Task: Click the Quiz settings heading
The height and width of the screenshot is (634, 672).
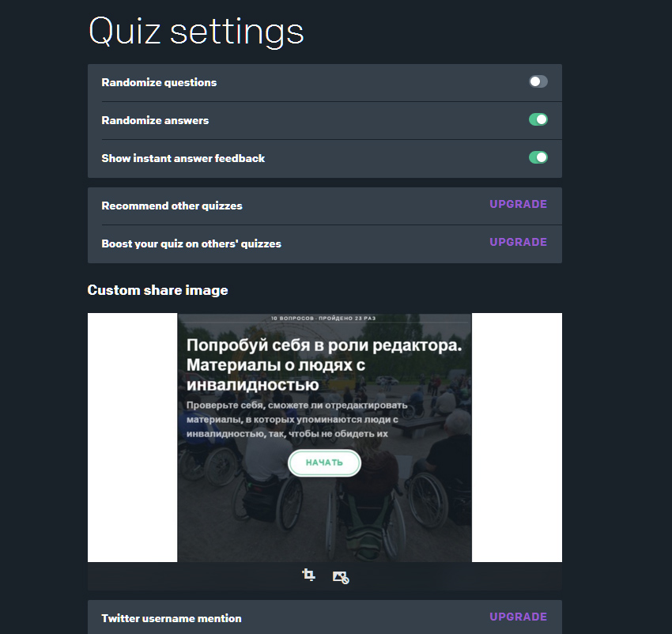Action: click(196, 32)
